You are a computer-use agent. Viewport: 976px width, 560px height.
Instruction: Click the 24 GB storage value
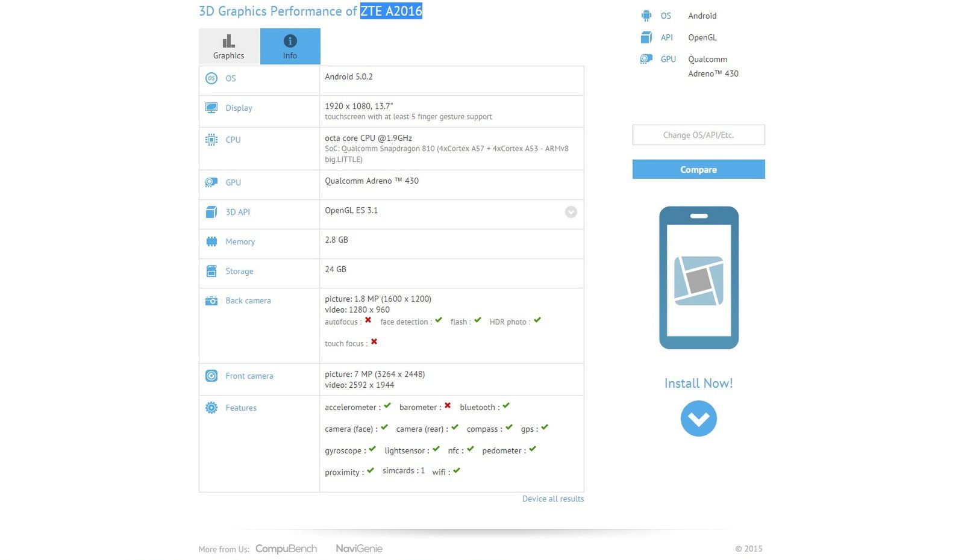coord(336,269)
